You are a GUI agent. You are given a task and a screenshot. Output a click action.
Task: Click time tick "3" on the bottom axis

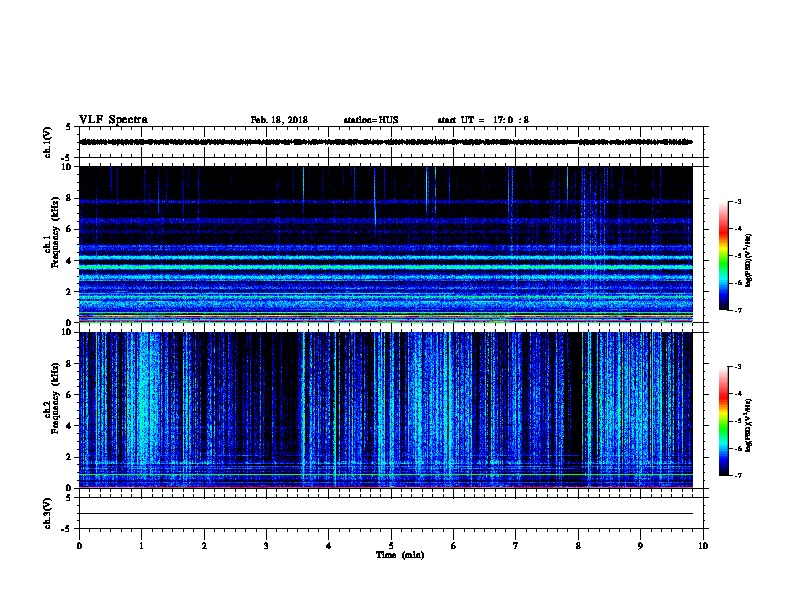click(x=266, y=546)
